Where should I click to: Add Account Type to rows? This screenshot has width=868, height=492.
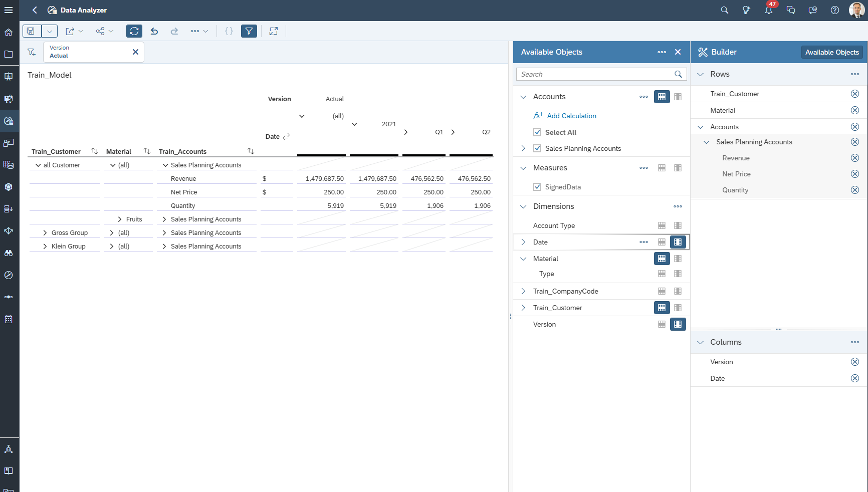[x=662, y=225]
